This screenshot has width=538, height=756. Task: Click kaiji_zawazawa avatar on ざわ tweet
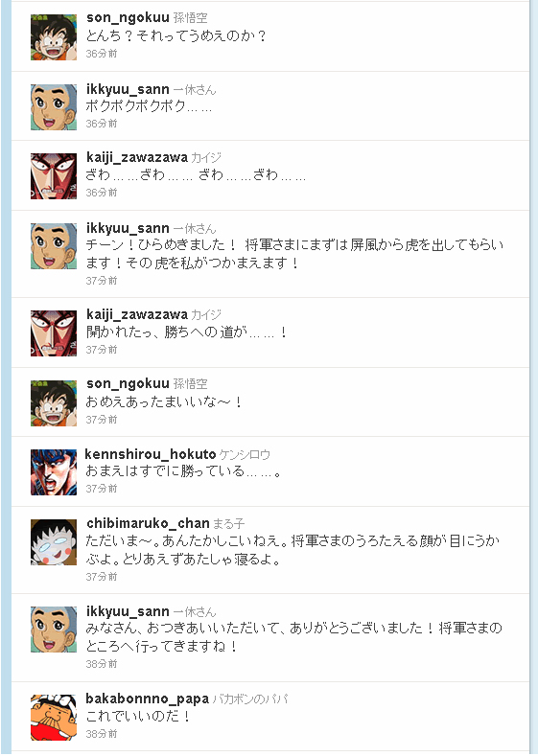coord(54,176)
